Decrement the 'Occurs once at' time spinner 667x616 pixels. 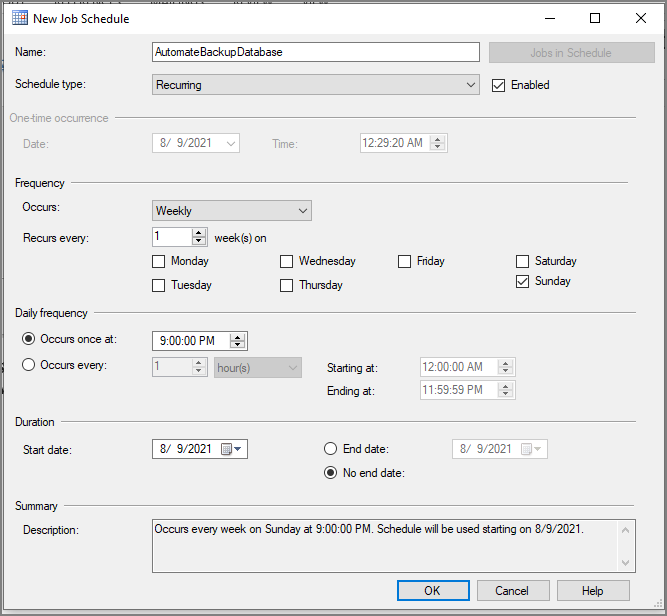[x=238, y=346]
